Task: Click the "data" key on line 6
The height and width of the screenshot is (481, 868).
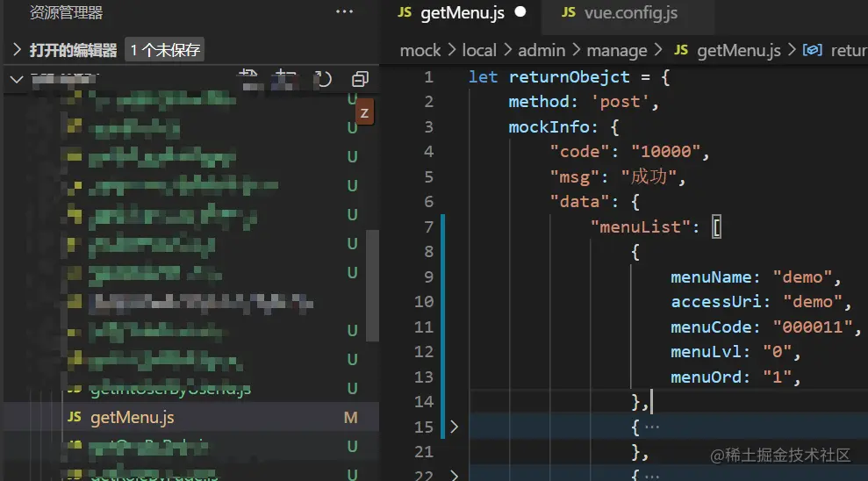Action: [579, 202]
